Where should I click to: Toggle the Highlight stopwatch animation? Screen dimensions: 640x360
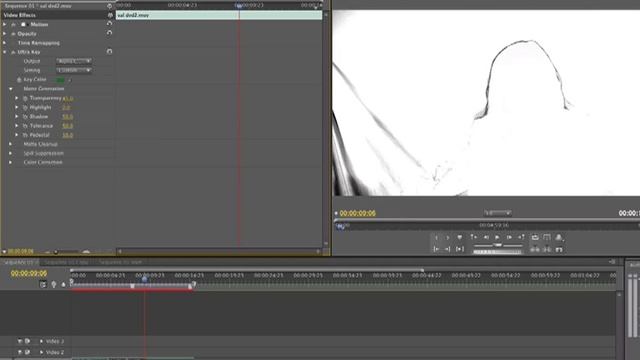25,107
